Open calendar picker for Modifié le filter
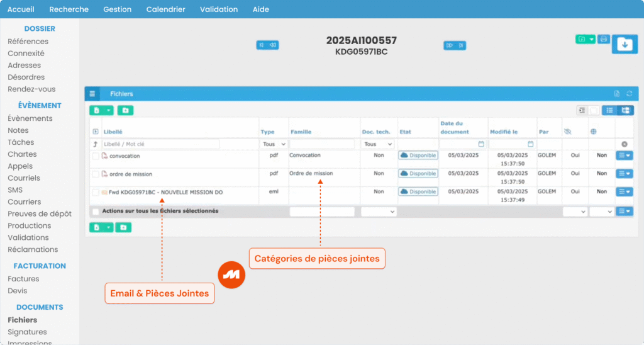This screenshot has height=345, width=644. (530, 144)
